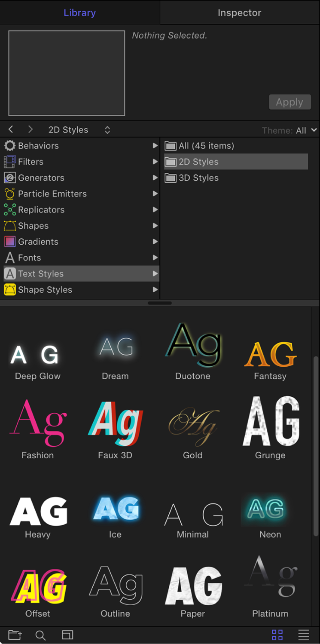The height and width of the screenshot is (644, 320).
Task: Go back with the left arrow button
Action: [11, 129]
